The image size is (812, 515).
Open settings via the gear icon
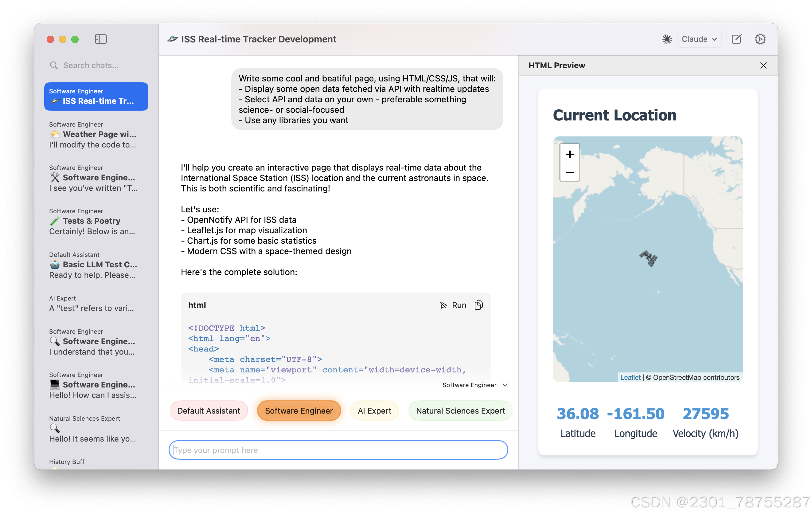760,39
